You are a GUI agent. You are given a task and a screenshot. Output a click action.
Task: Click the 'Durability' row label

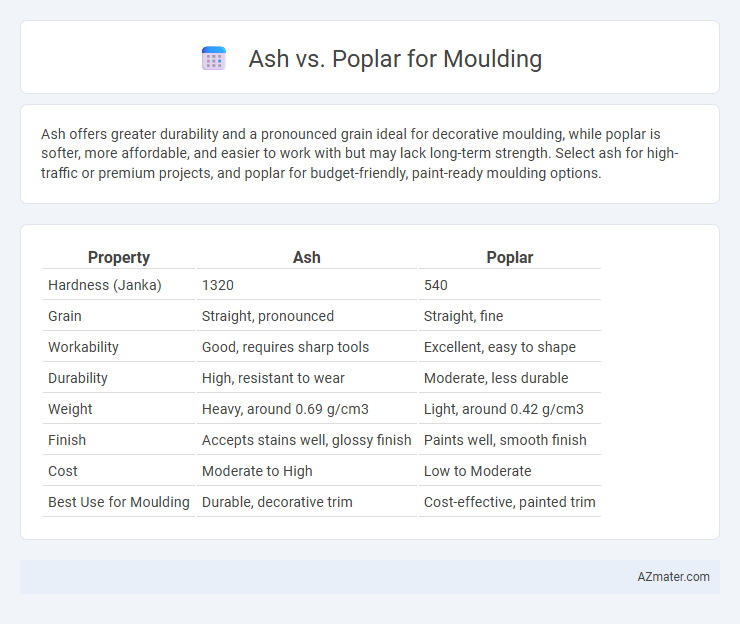coord(78,378)
